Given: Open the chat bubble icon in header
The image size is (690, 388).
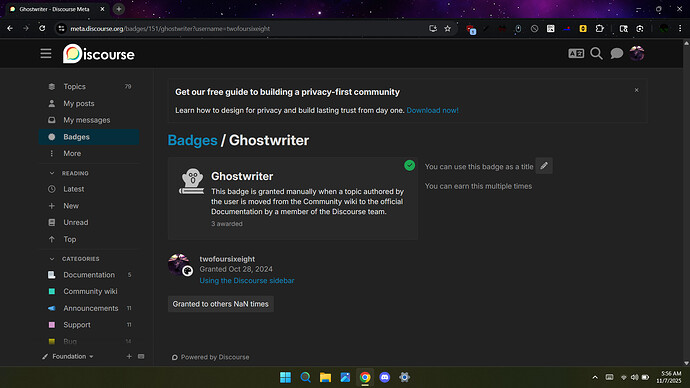Looking at the screenshot, I should [617, 54].
